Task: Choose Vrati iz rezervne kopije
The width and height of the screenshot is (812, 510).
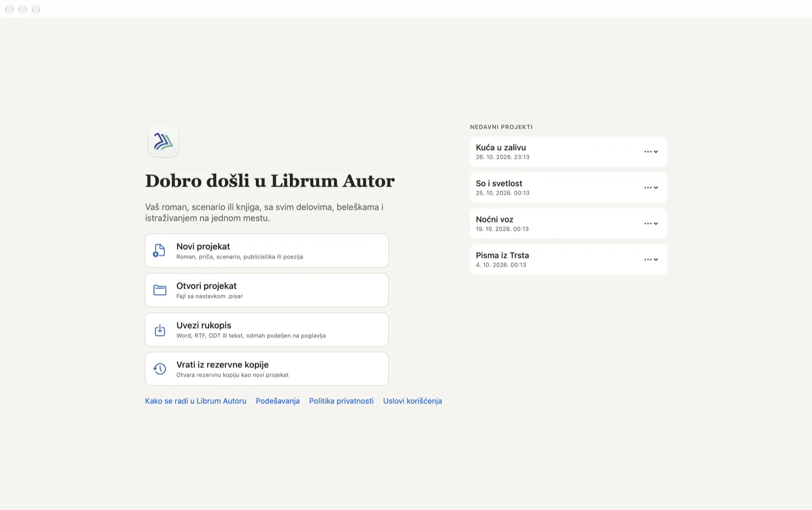Action: pyautogui.click(x=267, y=369)
